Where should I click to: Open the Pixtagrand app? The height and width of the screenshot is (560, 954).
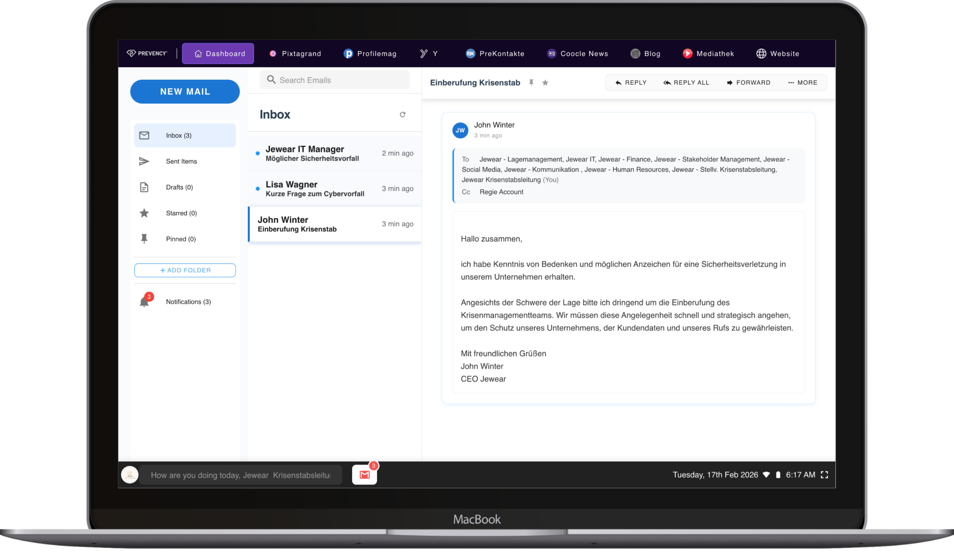click(295, 54)
